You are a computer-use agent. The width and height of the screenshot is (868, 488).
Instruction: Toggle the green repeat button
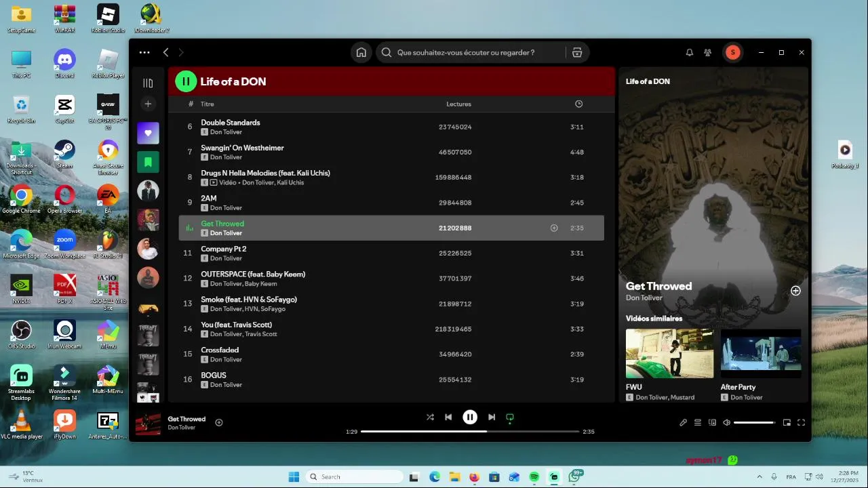[x=510, y=417]
